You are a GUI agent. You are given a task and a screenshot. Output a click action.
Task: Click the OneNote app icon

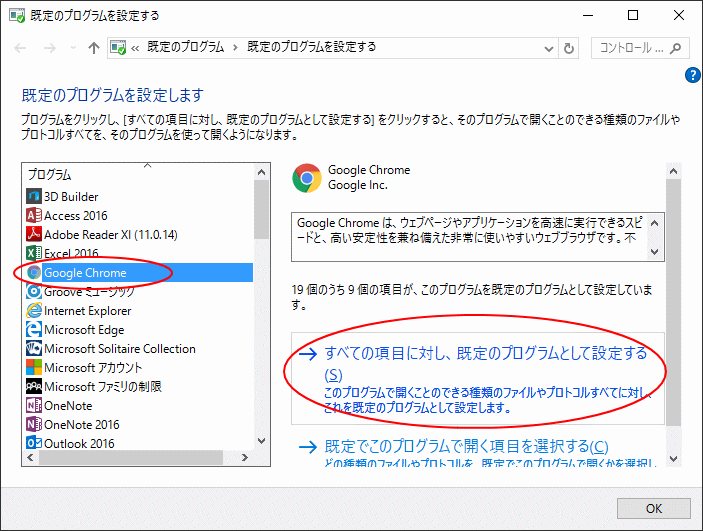pyautogui.click(x=34, y=405)
